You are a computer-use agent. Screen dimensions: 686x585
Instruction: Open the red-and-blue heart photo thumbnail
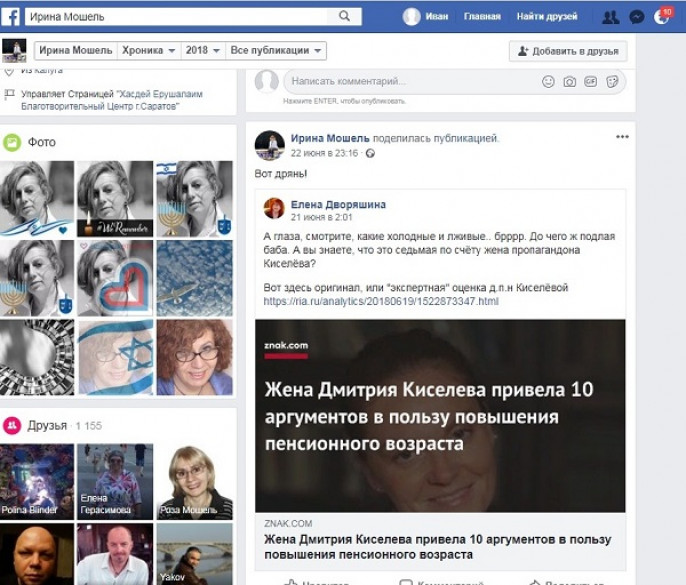pos(116,278)
